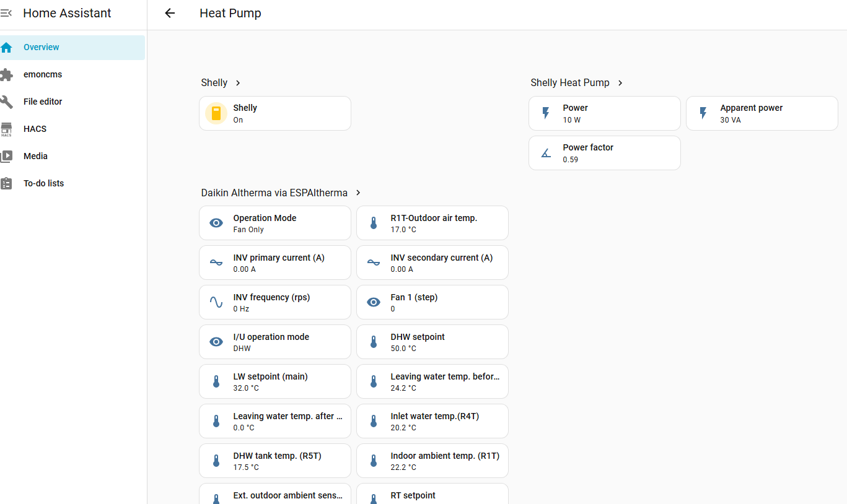Image resolution: width=847 pixels, height=504 pixels.
Task: Toggle the Shelly switch icon
Action: coord(216,113)
